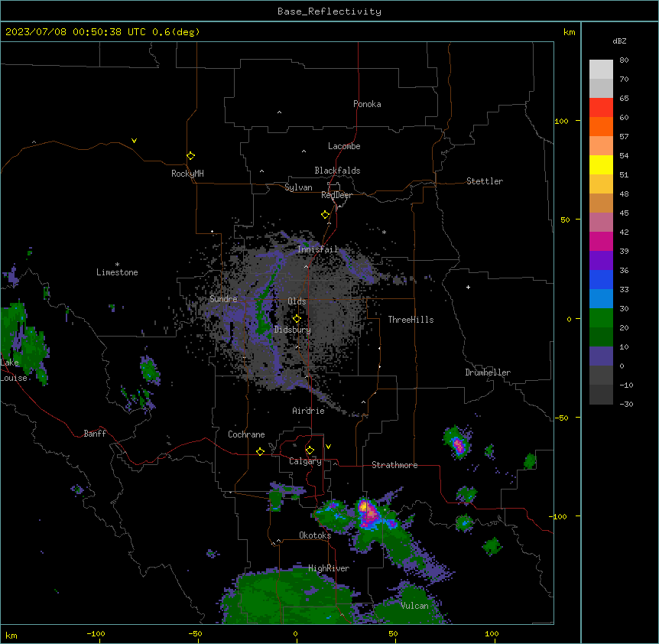
Task: Select the Vulcan label
Action: (x=415, y=606)
